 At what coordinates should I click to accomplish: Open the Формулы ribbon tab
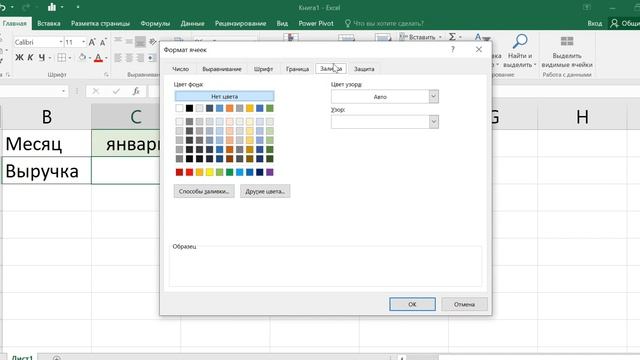(x=155, y=23)
